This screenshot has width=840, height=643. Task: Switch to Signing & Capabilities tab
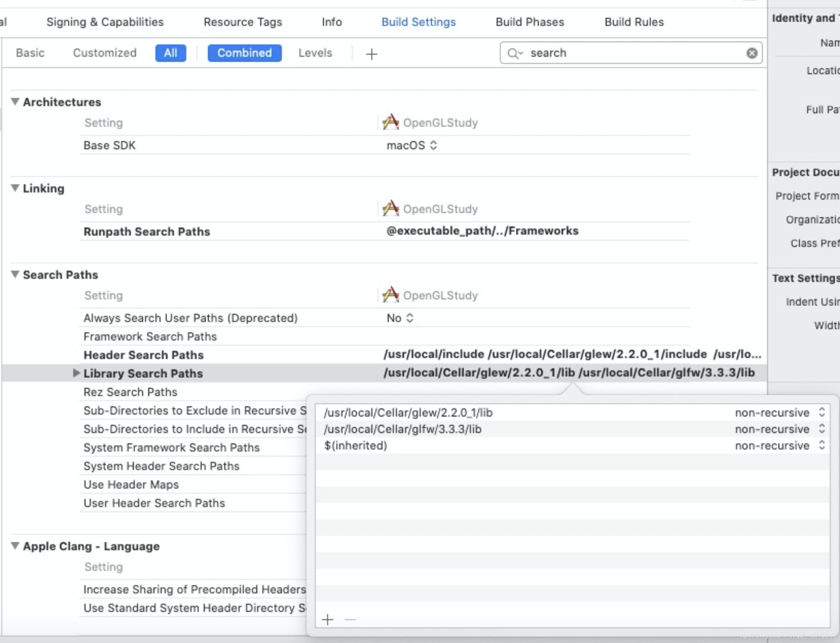click(x=105, y=22)
